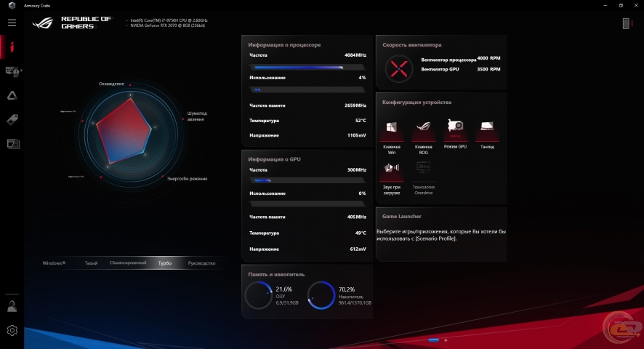
Task: Click the CPU Использование progress bar
Action: pyautogui.click(x=307, y=89)
